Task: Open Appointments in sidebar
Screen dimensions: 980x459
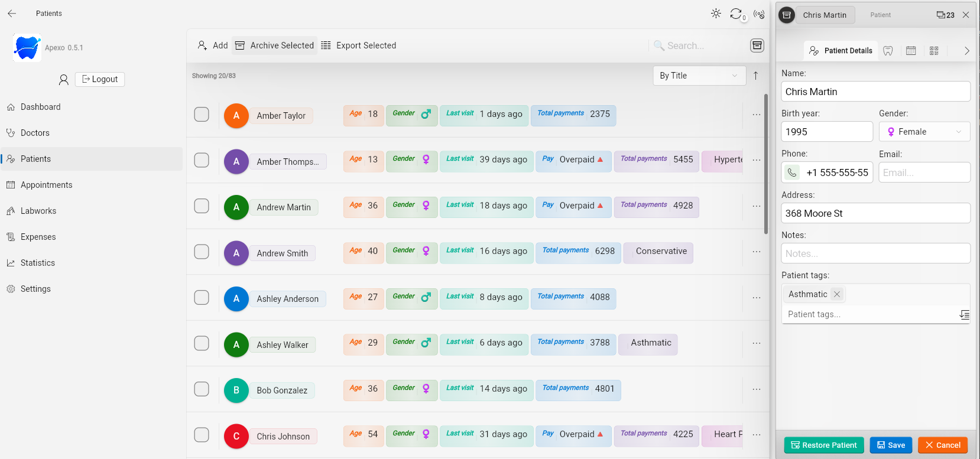Action: pyautogui.click(x=92, y=185)
